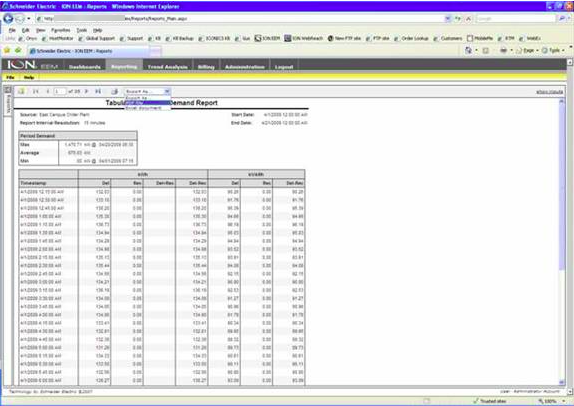This screenshot has width=574, height=406.
Task: Jump to the last report page
Action: pos(98,91)
